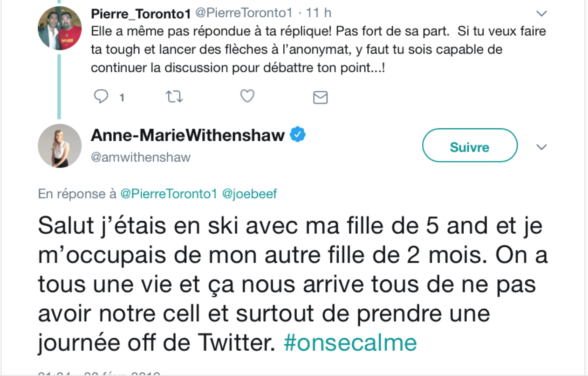Open the @joebeef mention link
The image size is (588, 376).
click(x=250, y=194)
